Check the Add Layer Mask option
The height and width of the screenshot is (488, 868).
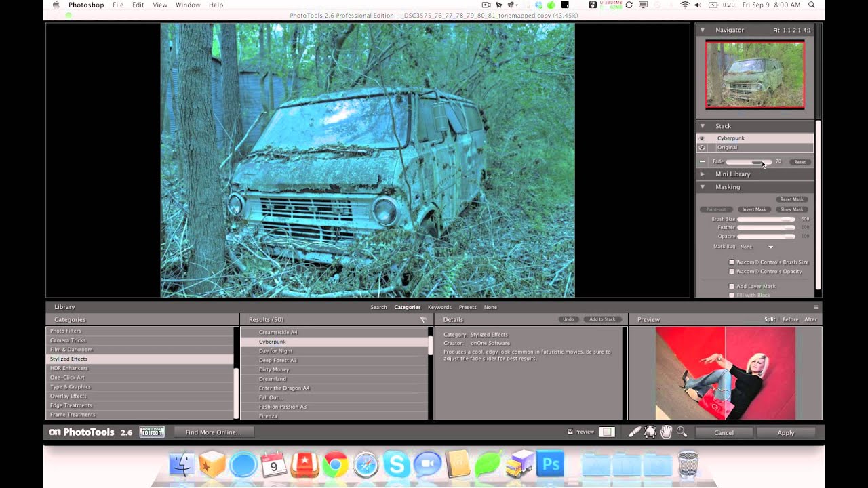732,287
